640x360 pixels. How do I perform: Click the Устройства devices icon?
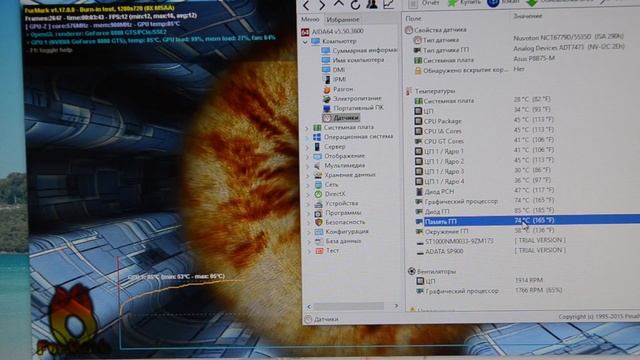pyautogui.click(x=318, y=203)
